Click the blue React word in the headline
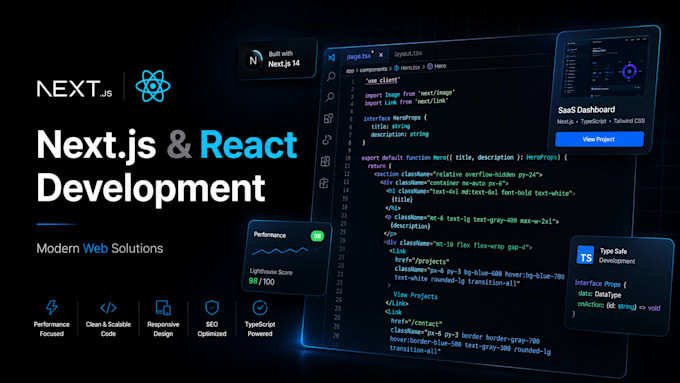The width and height of the screenshot is (680, 383). (x=248, y=145)
